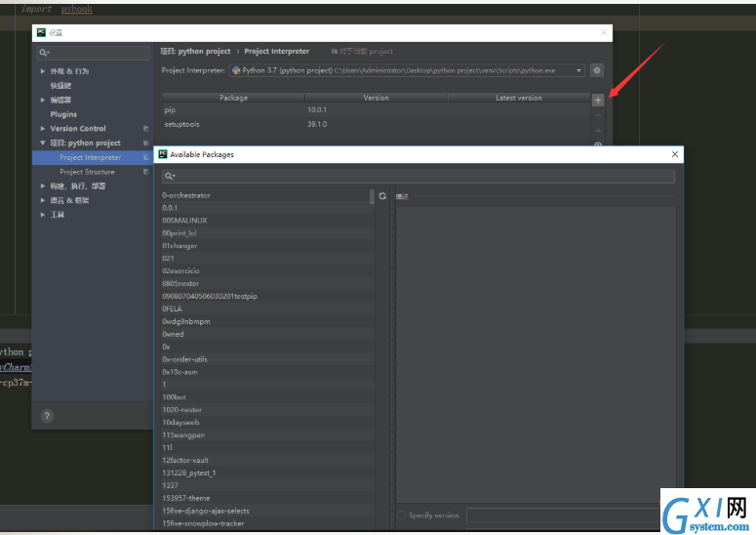Click the copy icon beside Project Structure
756x535 pixels.
pos(145,172)
